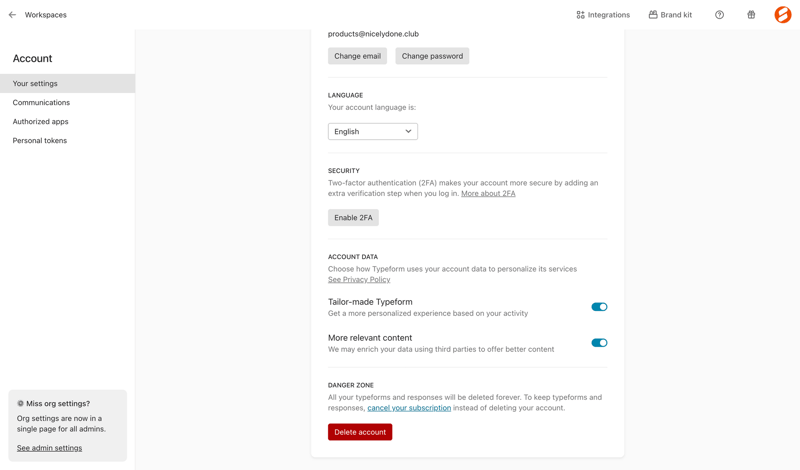This screenshot has height=470, width=800.
Task: Select Your settings in sidebar
Action: (67, 83)
